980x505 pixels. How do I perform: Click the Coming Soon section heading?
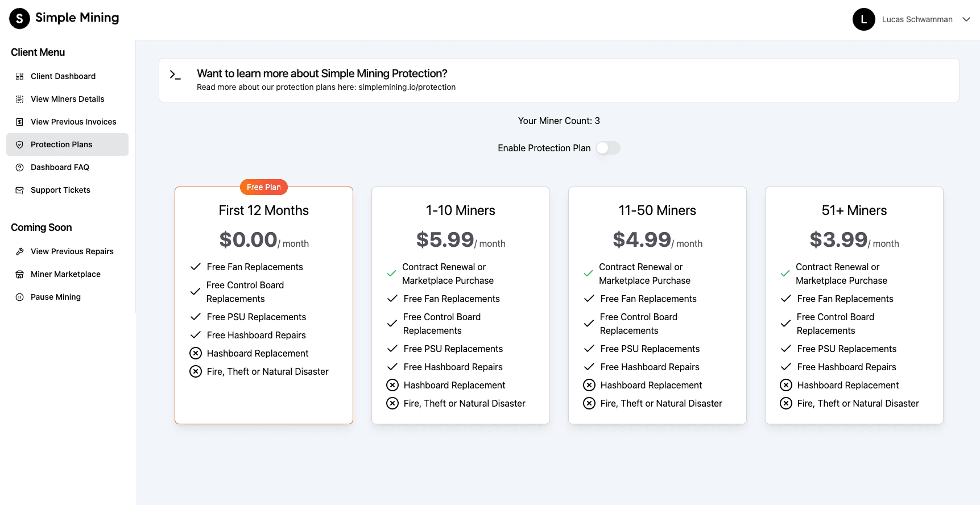42,227
